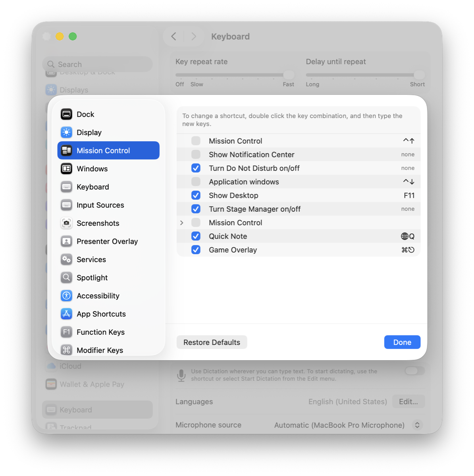The image size is (474, 476).
Task: Click the Keyboard icon in shortcuts sidebar
Action: [x=66, y=187]
